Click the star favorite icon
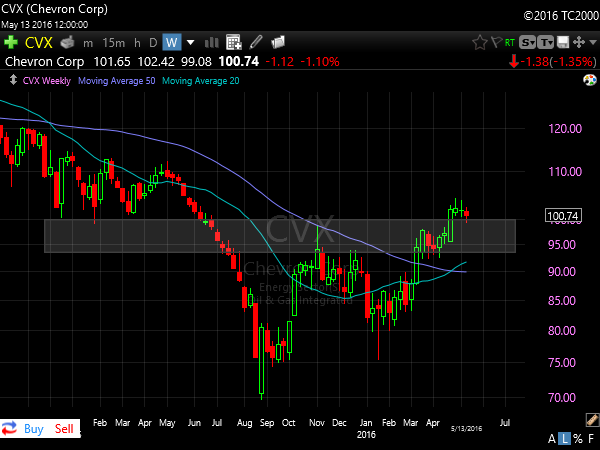 479,42
